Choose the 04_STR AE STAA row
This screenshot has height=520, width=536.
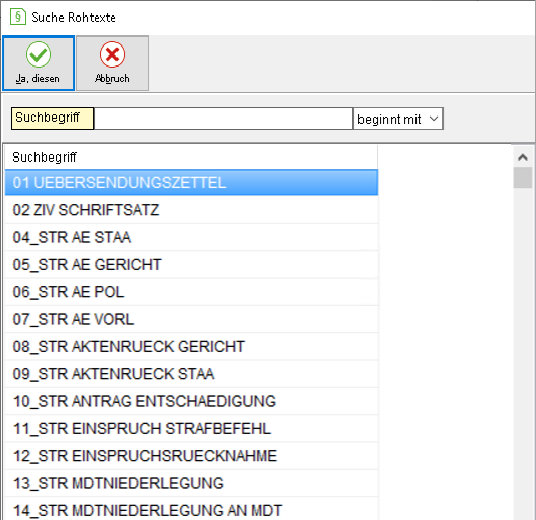(191, 237)
